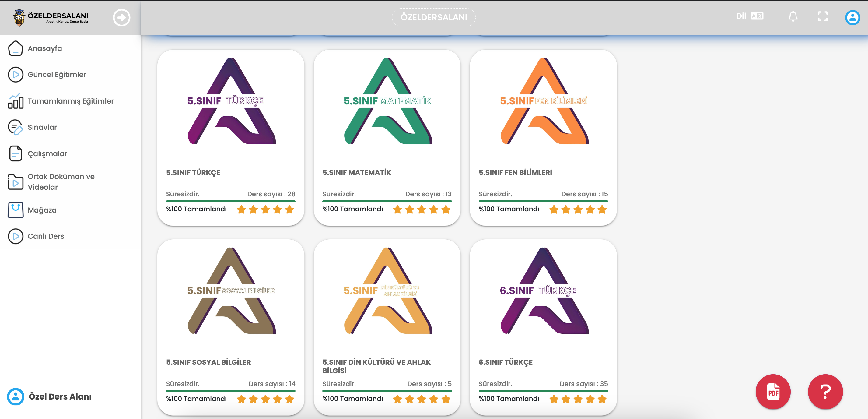This screenshot has height=419, width=868.
Task: Click the 5.SINIF FEN BİLİMLERİ progress bar
Action: tap(543, 201)
